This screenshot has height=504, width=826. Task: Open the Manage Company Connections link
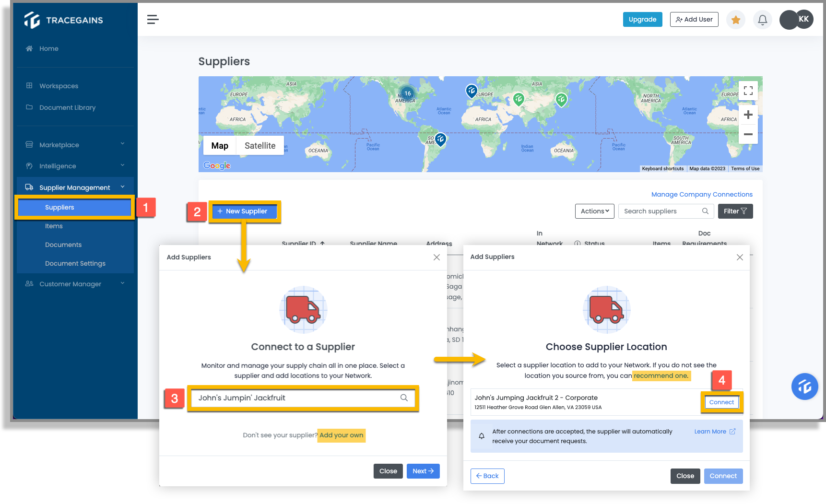[x=702, y=194]
